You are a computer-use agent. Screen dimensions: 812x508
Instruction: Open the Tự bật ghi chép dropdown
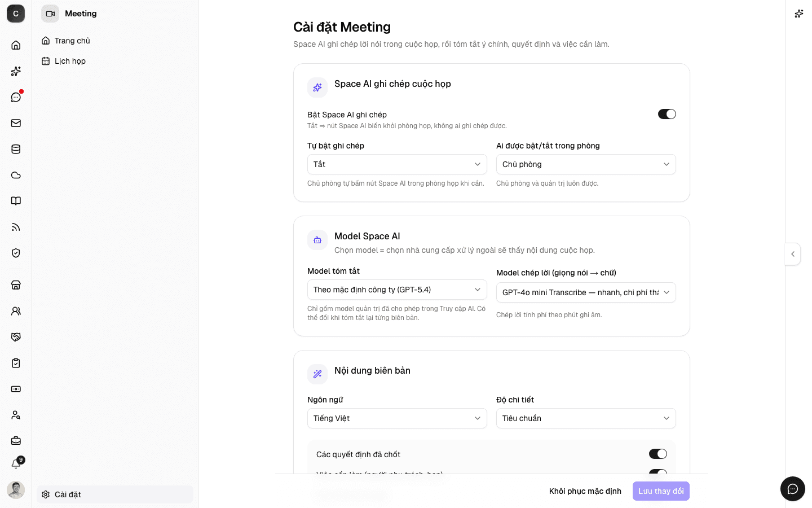[397, 164]
